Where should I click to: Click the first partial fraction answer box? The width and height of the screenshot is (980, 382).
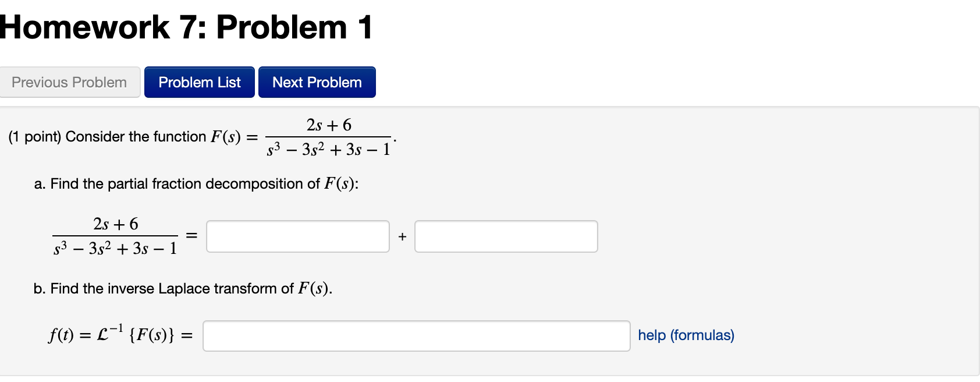tap(298, 236)
